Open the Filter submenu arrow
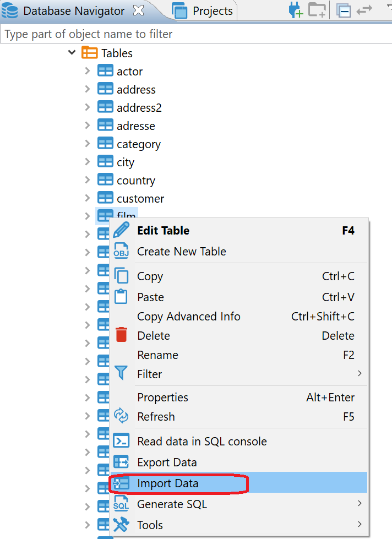This screenshot has width=392, height=539. pyautogui.click(x=361, y=374)
